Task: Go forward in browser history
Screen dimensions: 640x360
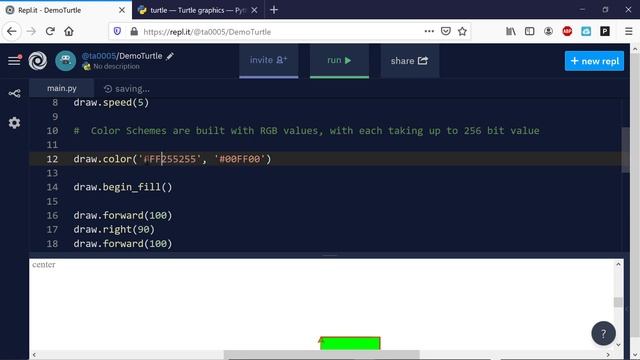Action: tap(31, 31)
